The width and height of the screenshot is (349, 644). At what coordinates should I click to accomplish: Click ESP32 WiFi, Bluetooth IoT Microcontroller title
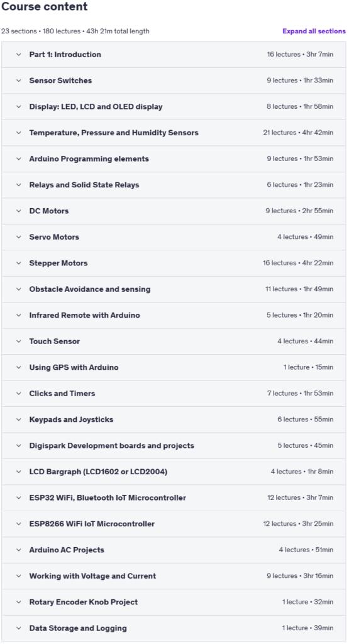pyautogui.click(x=108, y=498)
